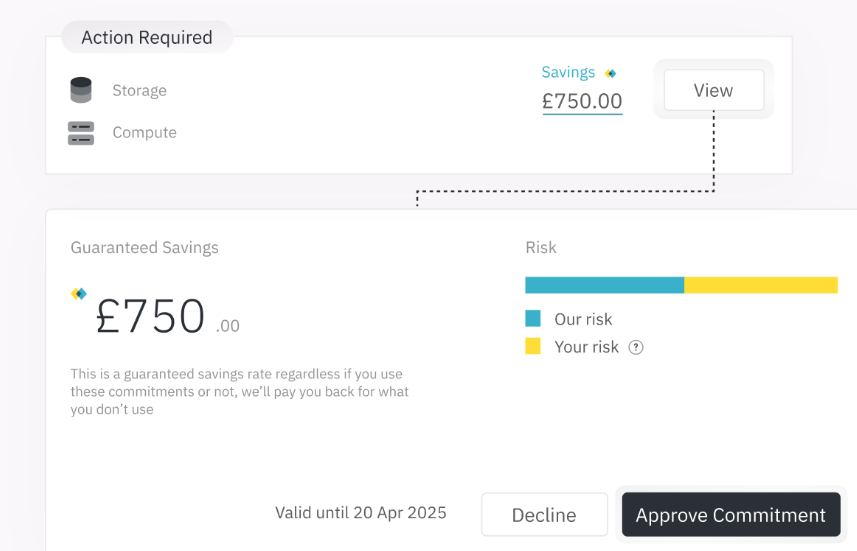Click the Our risk legend text
The height and width of the screenshot is (551, 857).
[x=583, y=319]
